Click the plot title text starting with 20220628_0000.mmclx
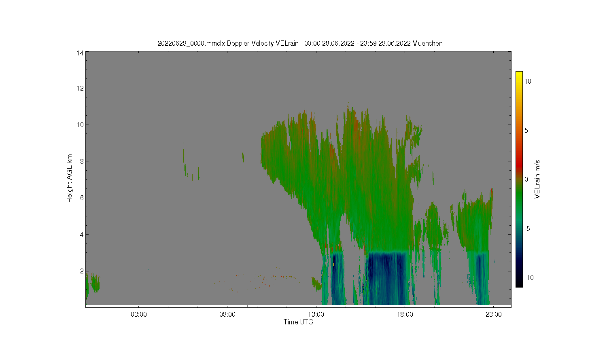The image size is (607, 364). pos(300,43)
